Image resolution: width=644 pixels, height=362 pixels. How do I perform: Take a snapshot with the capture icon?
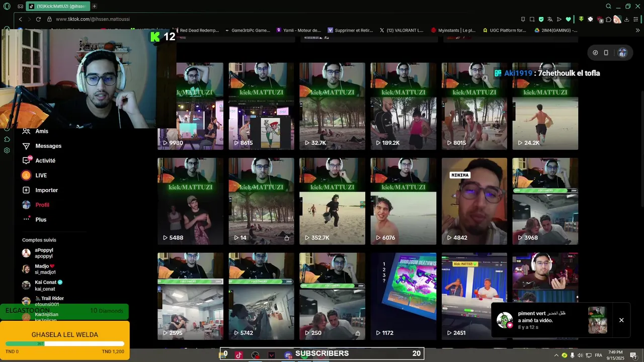(x=532, y=19)
